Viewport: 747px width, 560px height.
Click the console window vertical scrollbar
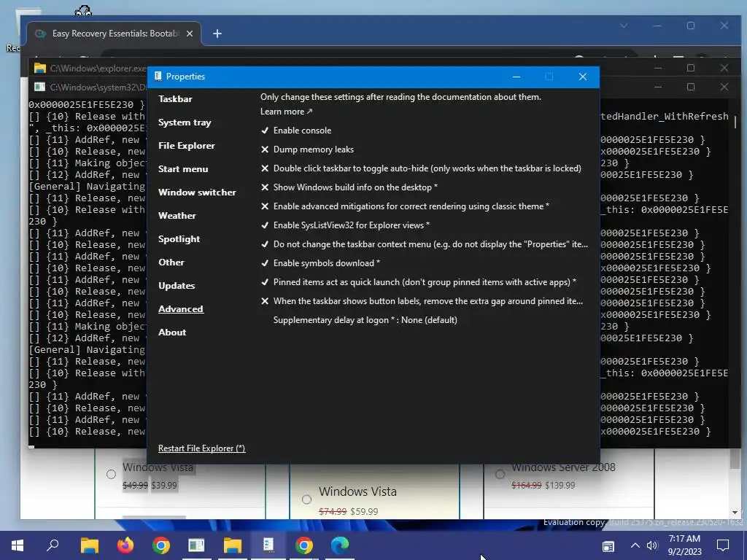click(735, 122)
